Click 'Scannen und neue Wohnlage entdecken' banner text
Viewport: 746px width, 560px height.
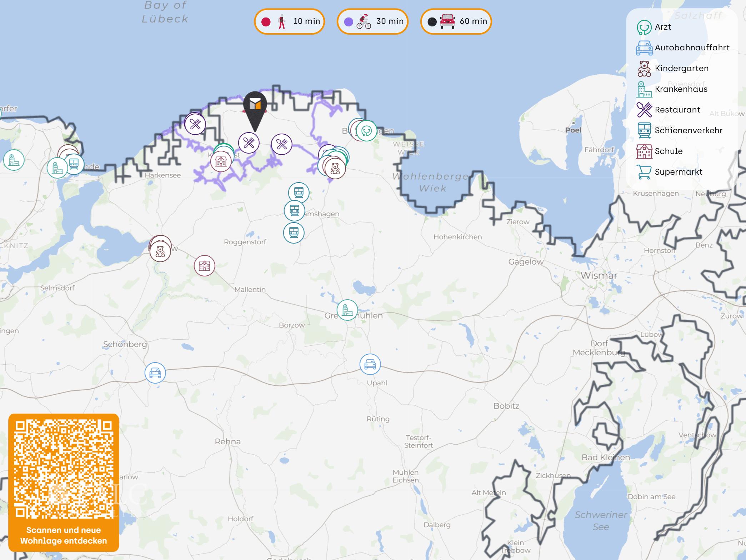point(64,535)
